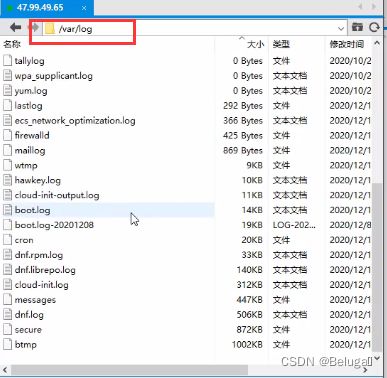
Task: Select the boot.log file icon
Action: pos(7,210)
